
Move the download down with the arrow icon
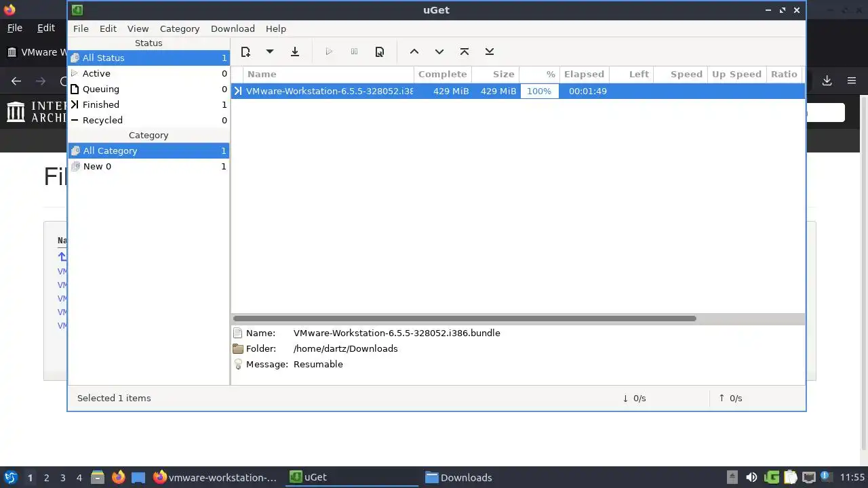439,52
